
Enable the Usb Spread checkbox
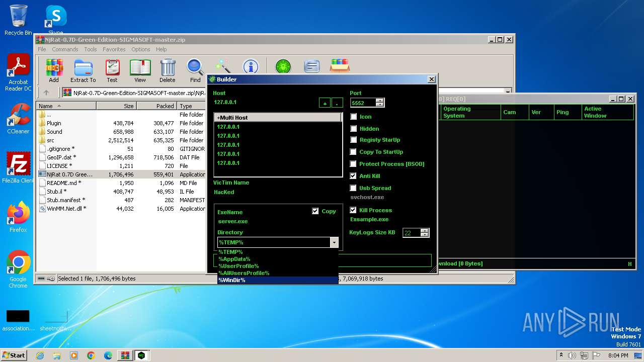tap(354, 188)
